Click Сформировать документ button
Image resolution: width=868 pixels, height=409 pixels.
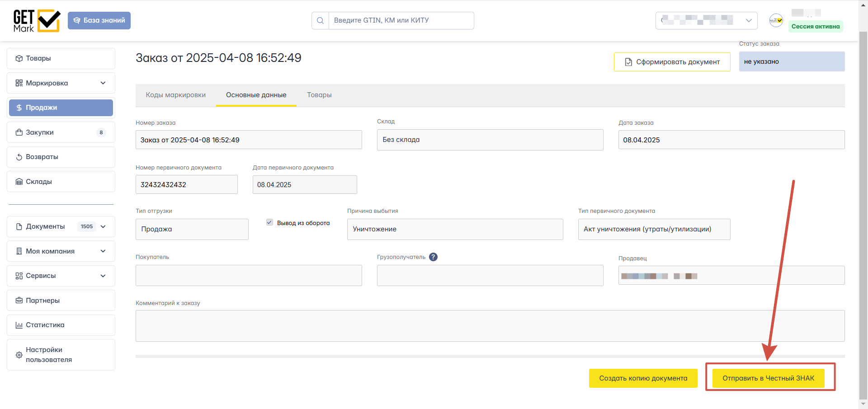pos(672,62)
